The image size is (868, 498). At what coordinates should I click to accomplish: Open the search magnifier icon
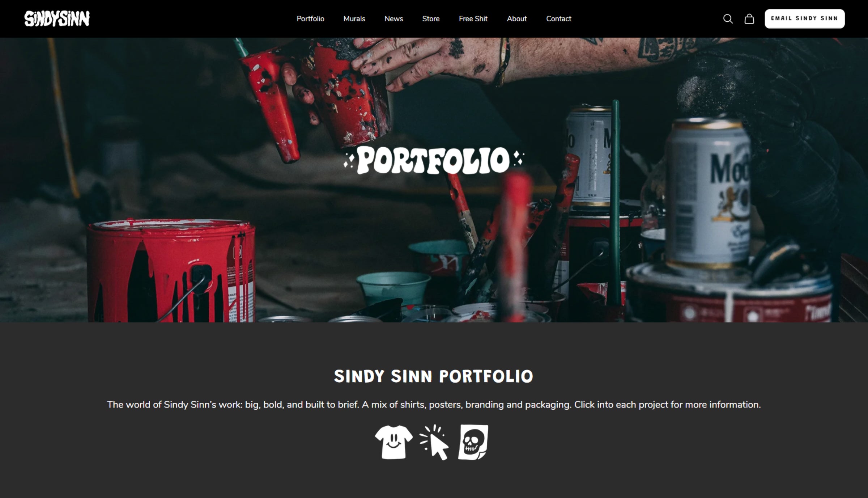click(728, 19)
